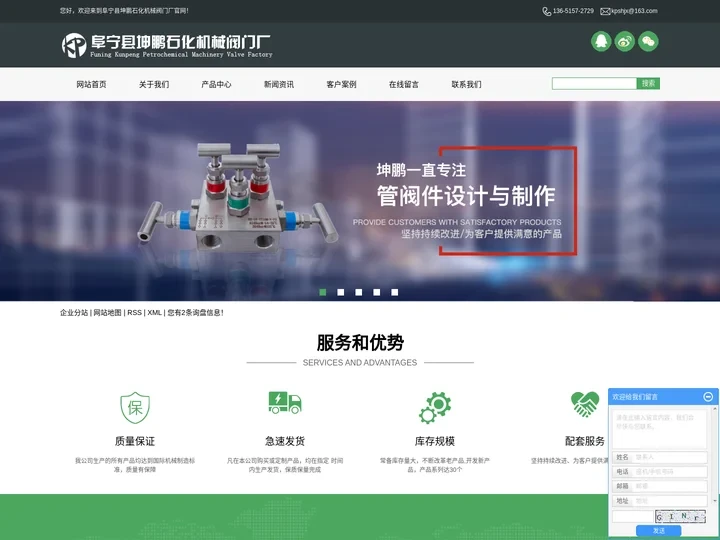Image resolution: width=720 pixels, height=540 pixels.
Task: Open the 网站地图 link
Action: click(x=107, y=313)
